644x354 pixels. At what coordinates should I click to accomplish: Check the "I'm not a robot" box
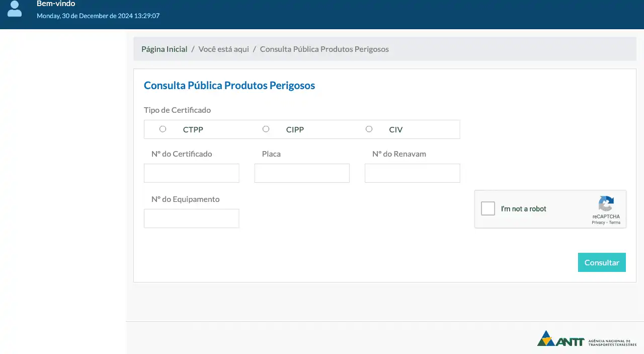click(488, 208)
